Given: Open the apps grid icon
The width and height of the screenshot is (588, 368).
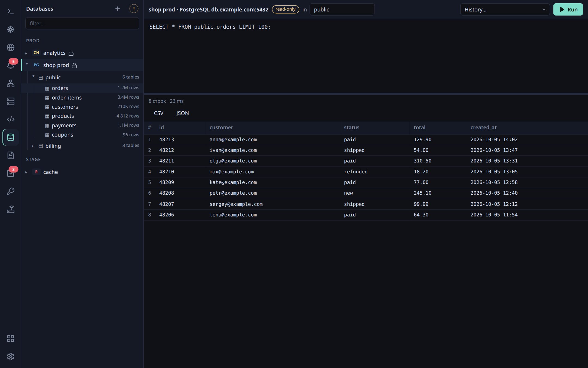Looking at the screenshot, I should pos(10,339).
